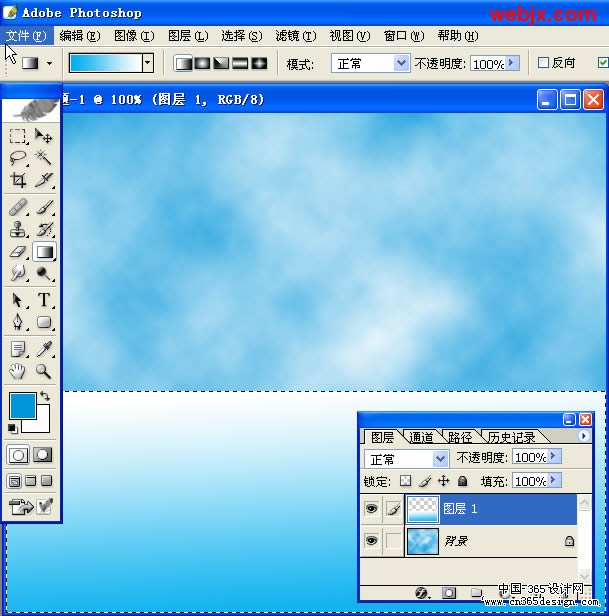The width and height of the screenshot is (609, 616).
Task: Click the 图层 1 layer thumbnail
Action: (x=422, y=509)
